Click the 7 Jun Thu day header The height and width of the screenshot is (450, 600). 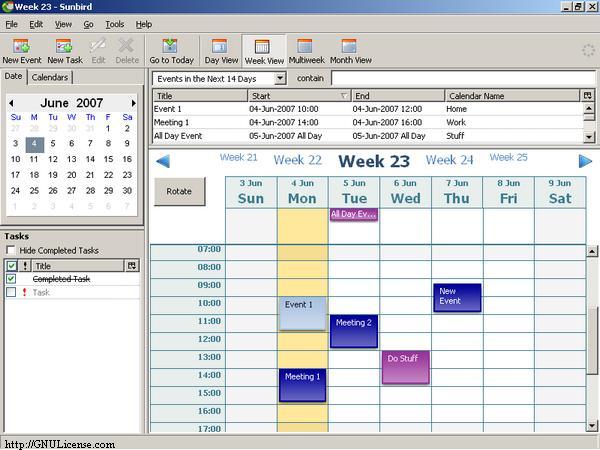(457, 192)
